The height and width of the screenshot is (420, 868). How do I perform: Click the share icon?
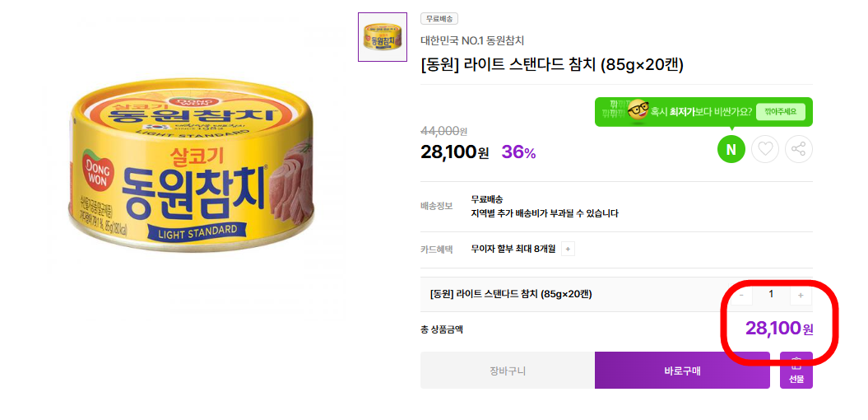pos(799,149)
